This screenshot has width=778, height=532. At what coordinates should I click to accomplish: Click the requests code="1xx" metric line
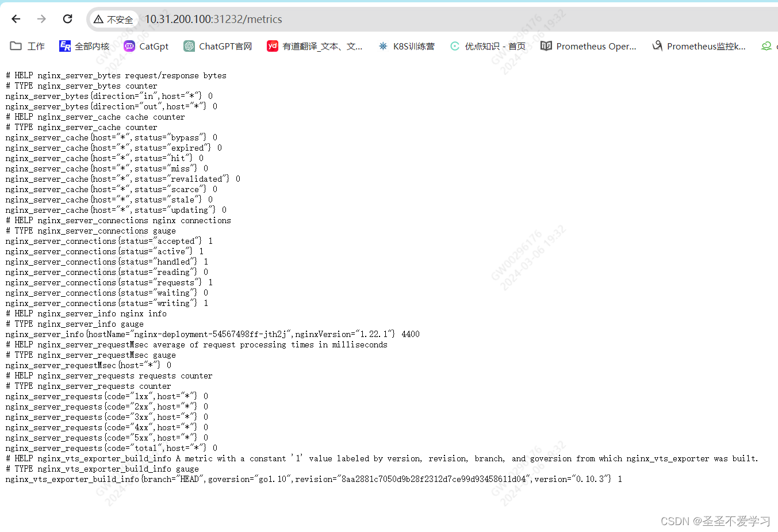coord(107,396)
